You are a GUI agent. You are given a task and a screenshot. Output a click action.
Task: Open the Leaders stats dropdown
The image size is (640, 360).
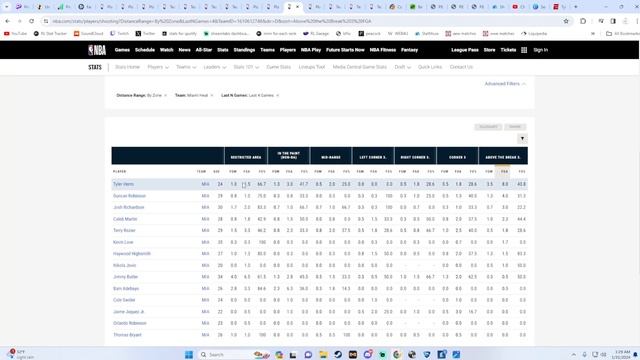215,67
